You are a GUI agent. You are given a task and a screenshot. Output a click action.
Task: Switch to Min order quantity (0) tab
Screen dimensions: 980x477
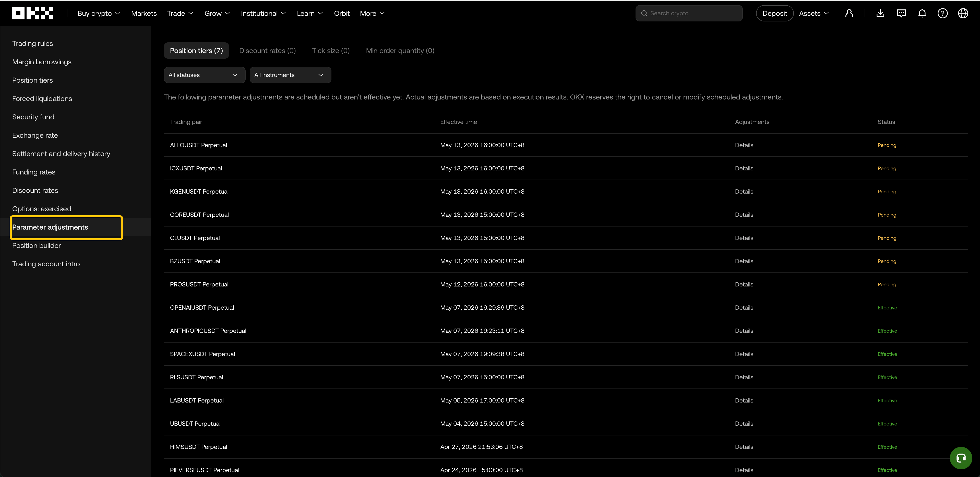[400, 51]
